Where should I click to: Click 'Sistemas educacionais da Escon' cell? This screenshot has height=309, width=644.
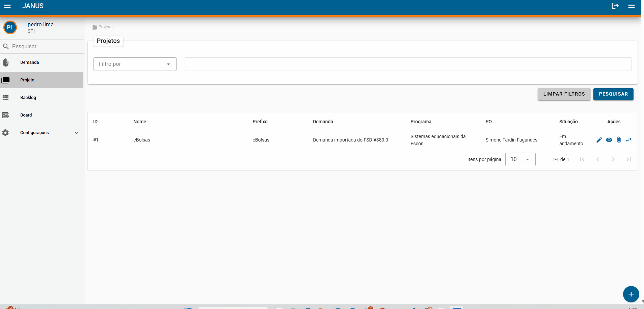438,140
